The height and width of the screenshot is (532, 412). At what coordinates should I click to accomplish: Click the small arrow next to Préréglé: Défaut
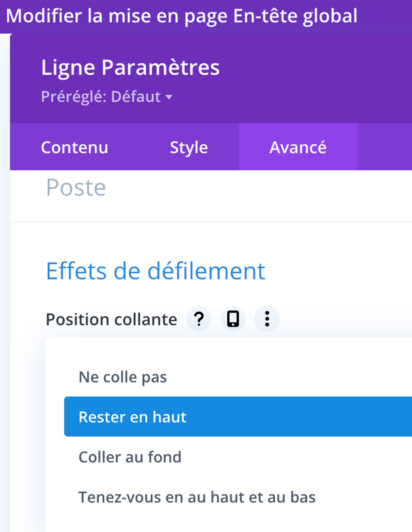(169, 97)
